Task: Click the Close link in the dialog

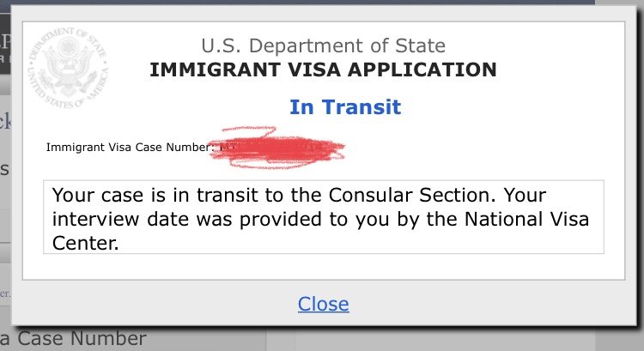Action: (x=323, y=304)
